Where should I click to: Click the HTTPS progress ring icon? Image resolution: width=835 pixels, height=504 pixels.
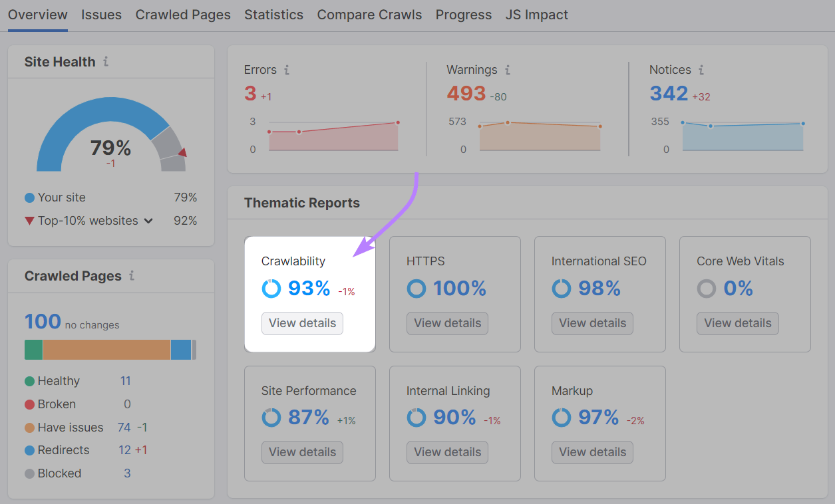416,289
